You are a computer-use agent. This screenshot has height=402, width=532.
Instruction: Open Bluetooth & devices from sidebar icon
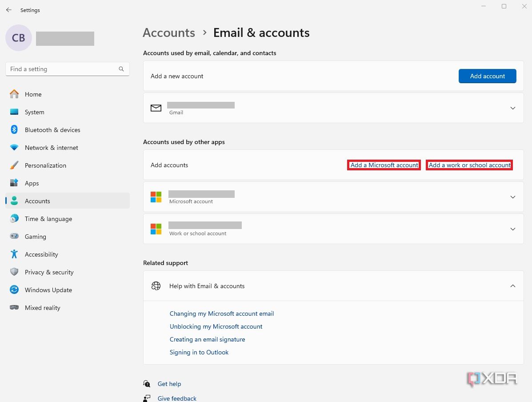pos(14,130)
